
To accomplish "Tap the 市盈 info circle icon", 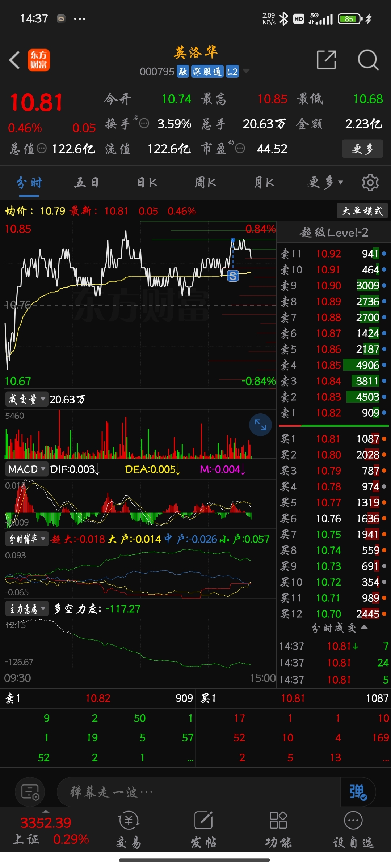I will coord(240,148).
